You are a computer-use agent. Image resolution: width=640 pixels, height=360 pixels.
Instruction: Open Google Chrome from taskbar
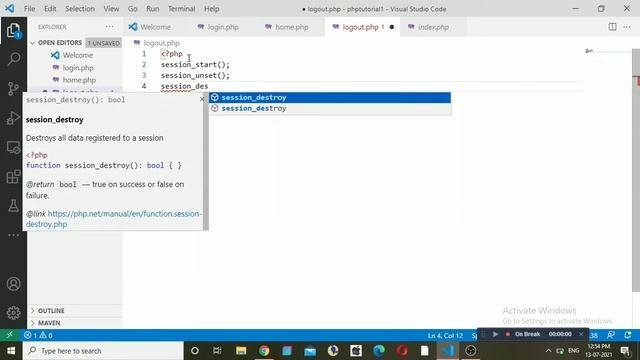point(264,351)
